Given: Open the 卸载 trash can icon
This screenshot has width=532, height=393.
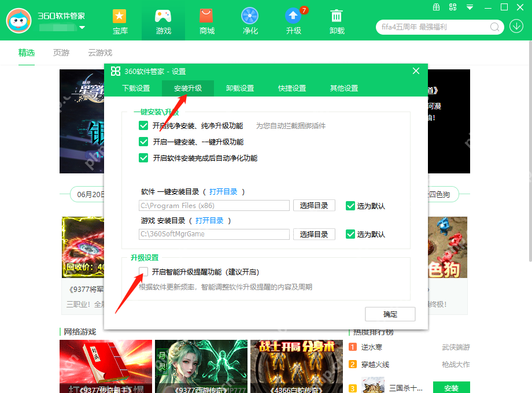Looking at the screenshot, I should click(x=337, y=16).
